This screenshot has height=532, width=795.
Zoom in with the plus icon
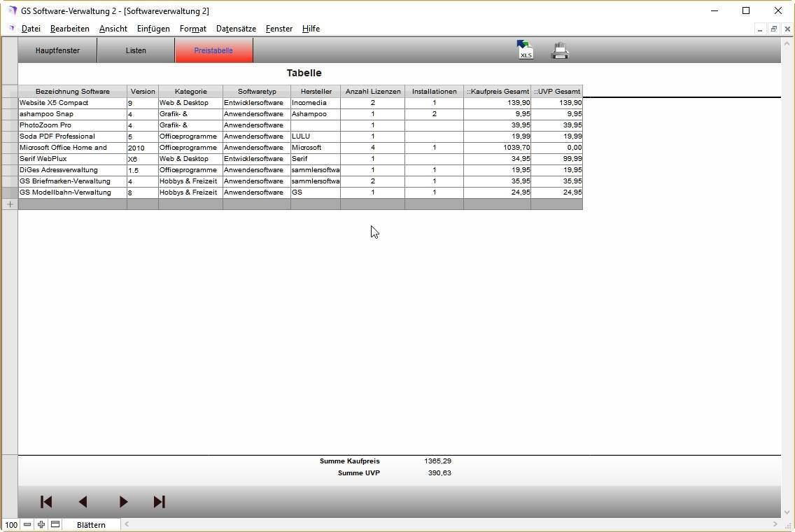pyautogui.click(x=41, y=524)
